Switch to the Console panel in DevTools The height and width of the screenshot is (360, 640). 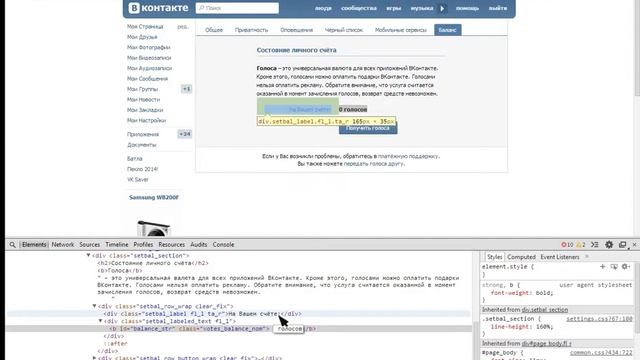[223, 245]
